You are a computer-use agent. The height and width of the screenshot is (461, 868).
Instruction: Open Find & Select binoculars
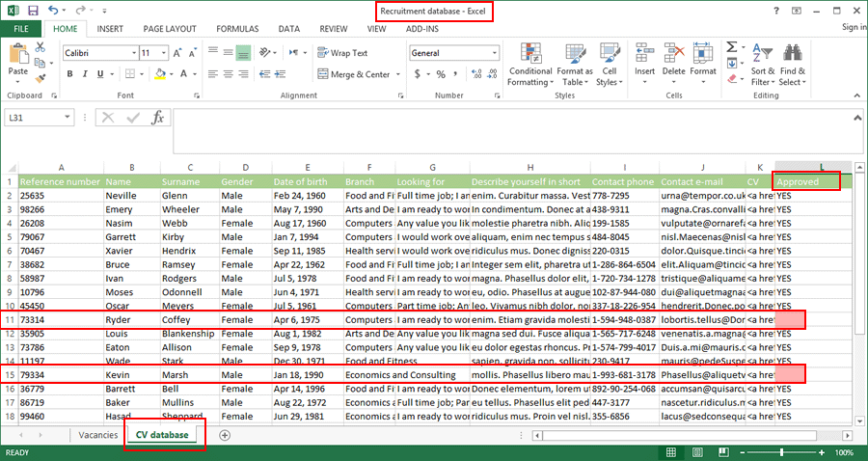click(792, 65)
